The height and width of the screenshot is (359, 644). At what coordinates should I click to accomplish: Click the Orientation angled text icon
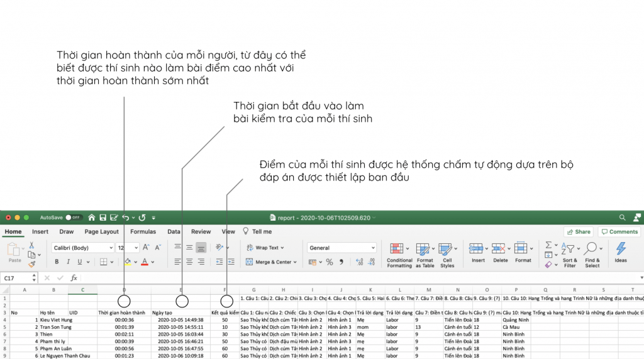pyautogui.click(x=219, y=247)
